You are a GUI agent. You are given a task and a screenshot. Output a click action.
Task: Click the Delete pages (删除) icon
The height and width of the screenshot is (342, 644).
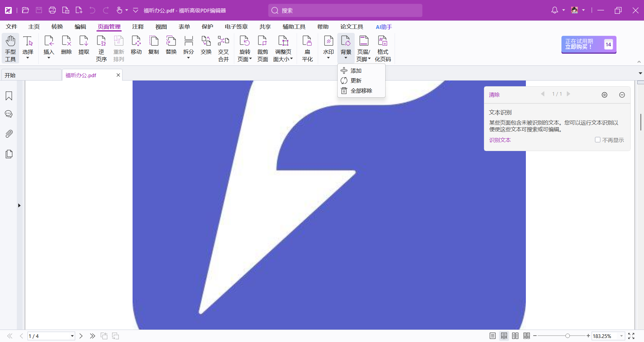[66, 45]
